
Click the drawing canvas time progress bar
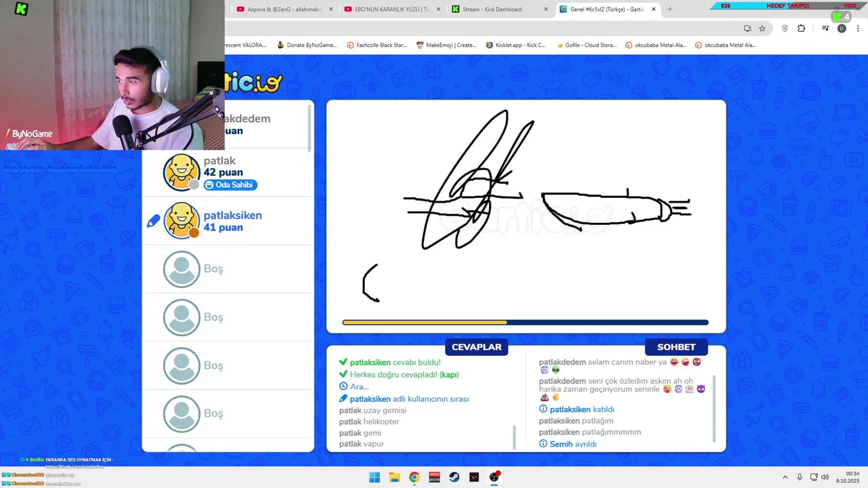526,323
